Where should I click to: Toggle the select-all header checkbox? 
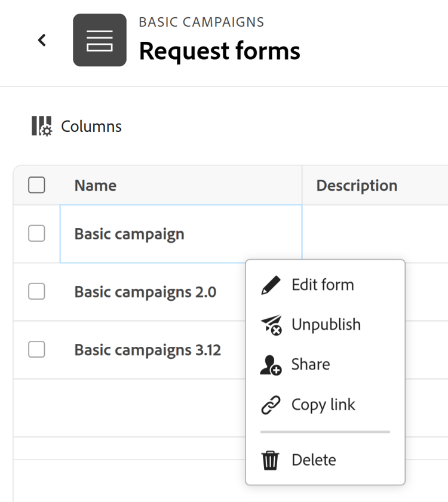37,185
